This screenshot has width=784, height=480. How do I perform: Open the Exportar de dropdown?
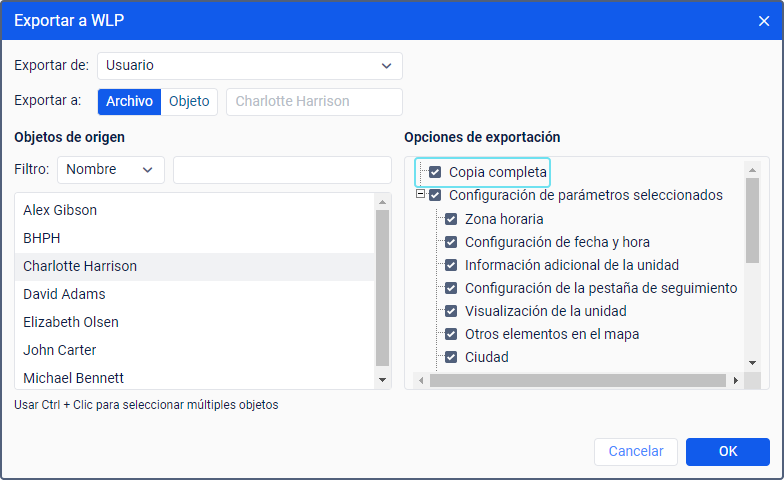(250, 66)
